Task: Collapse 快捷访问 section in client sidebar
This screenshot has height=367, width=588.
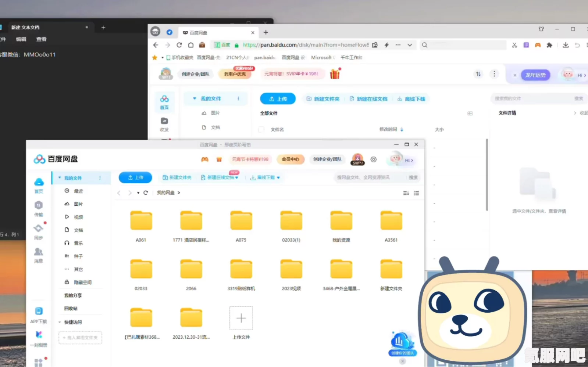Action: click(x=60, y=322)
